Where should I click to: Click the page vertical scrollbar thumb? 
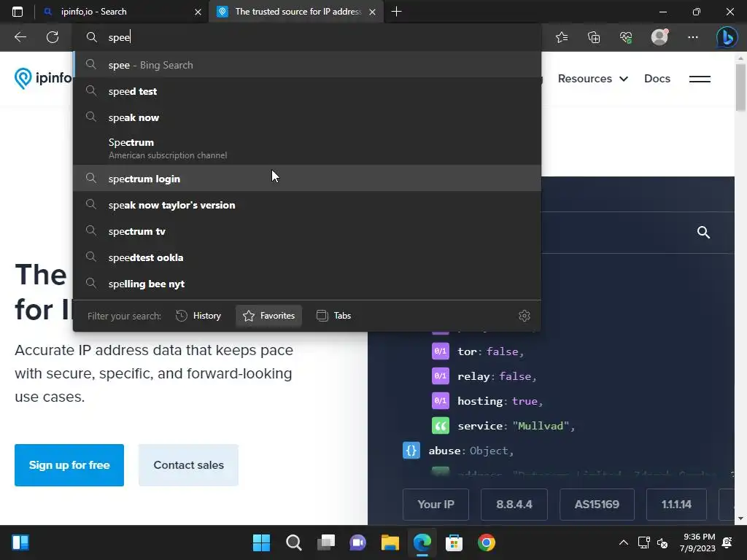[x=741, y=88]
